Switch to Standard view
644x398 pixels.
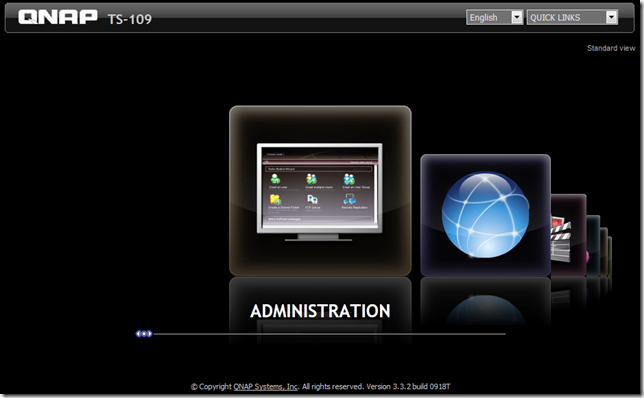click(611, 48)
